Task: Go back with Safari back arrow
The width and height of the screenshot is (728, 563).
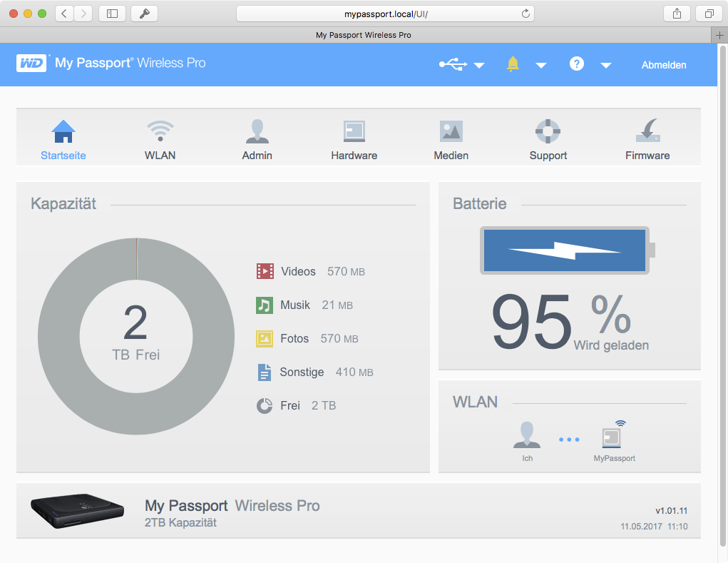Action: (65, 14)
